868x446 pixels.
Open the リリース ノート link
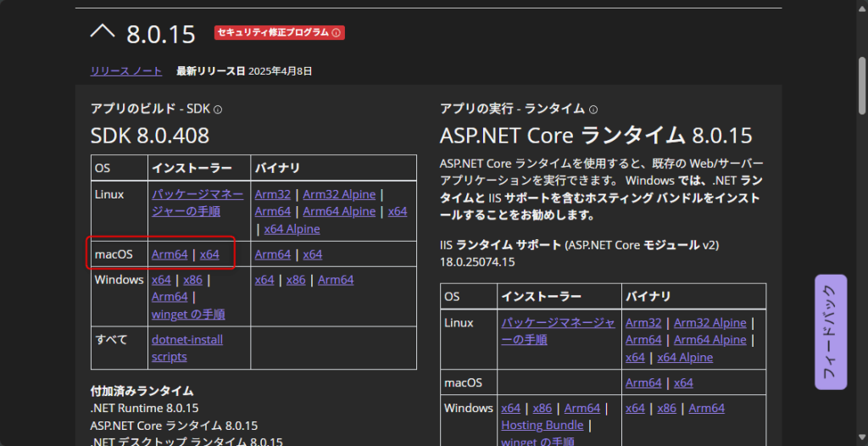[126, 71]
